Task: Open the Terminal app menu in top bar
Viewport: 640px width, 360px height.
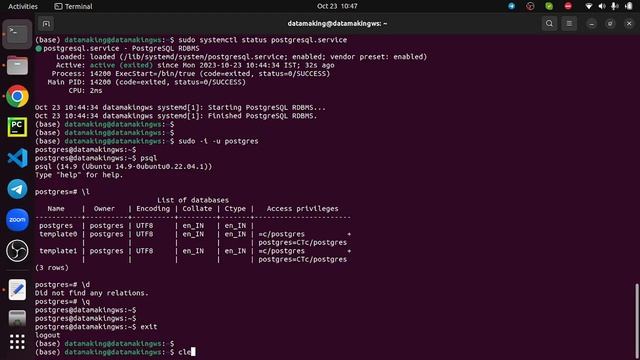Action: coord(73,6)
